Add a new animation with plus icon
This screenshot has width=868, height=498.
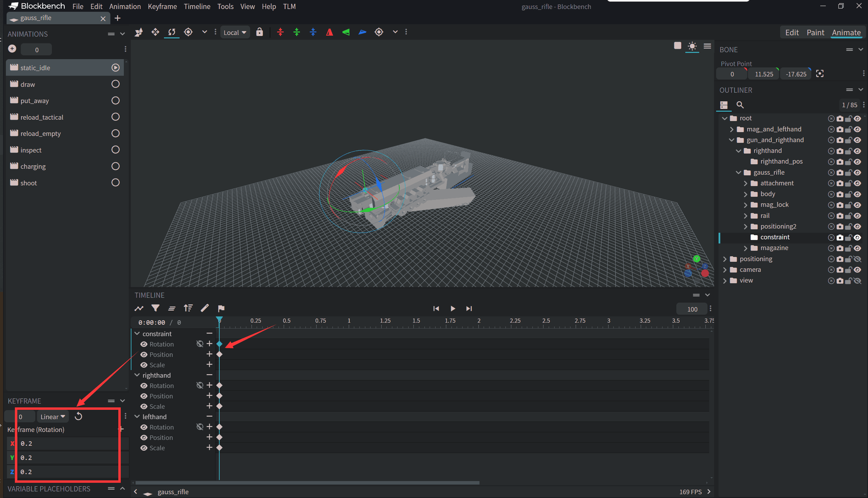(12, 49)
